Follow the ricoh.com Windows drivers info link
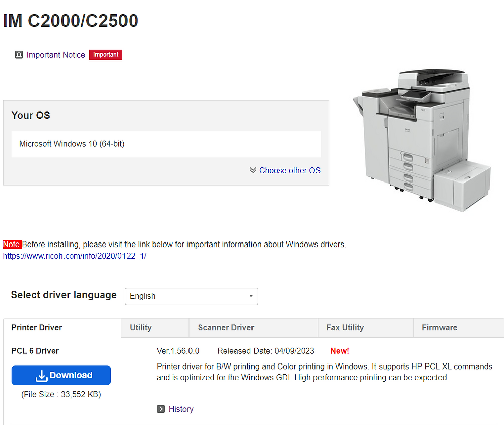This screenshot has width=504, height=425. 75,256
